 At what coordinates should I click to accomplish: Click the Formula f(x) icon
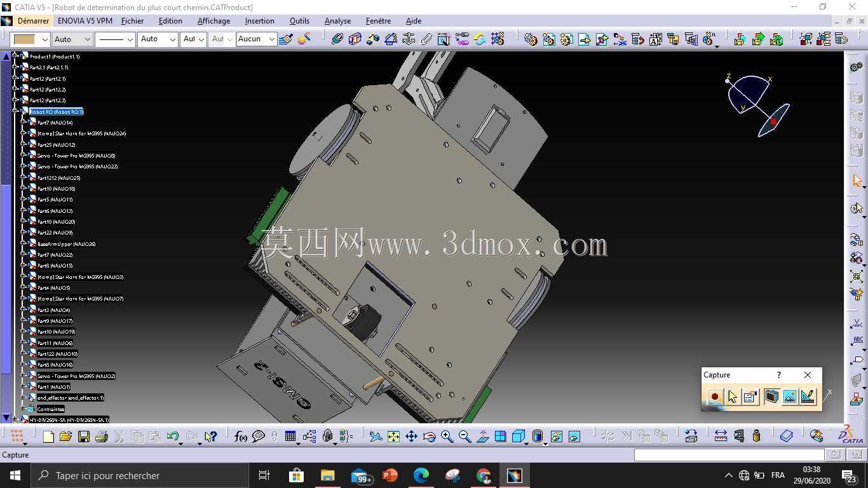(241, 437)
